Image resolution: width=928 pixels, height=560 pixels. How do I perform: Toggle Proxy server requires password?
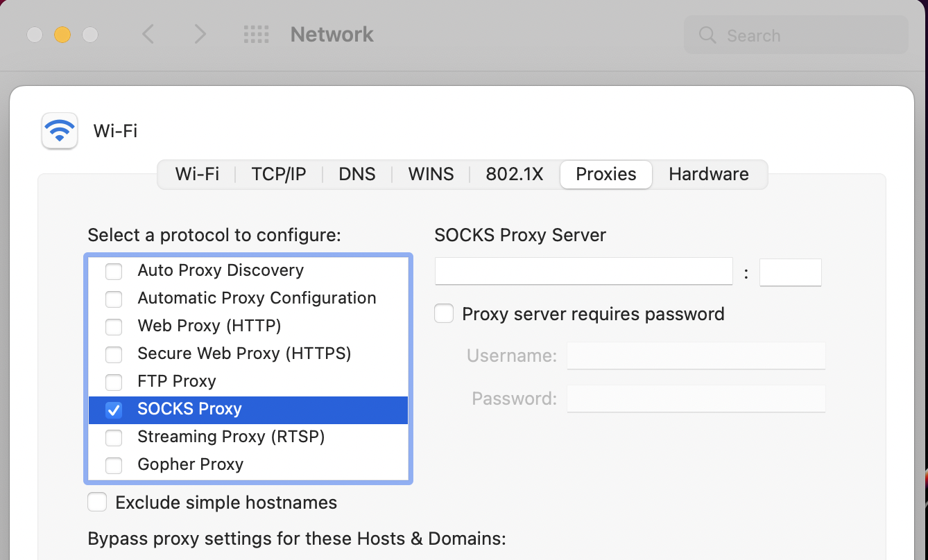444,314
